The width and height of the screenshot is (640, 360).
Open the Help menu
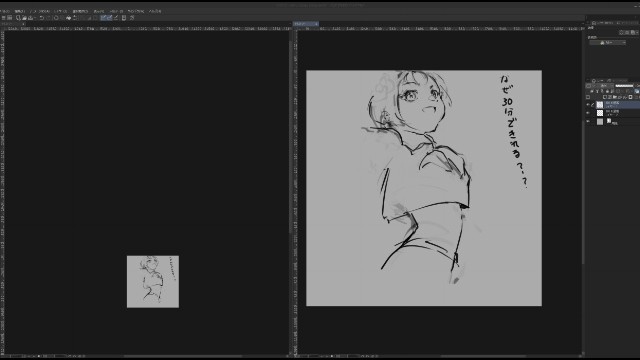tap(155, 11)
